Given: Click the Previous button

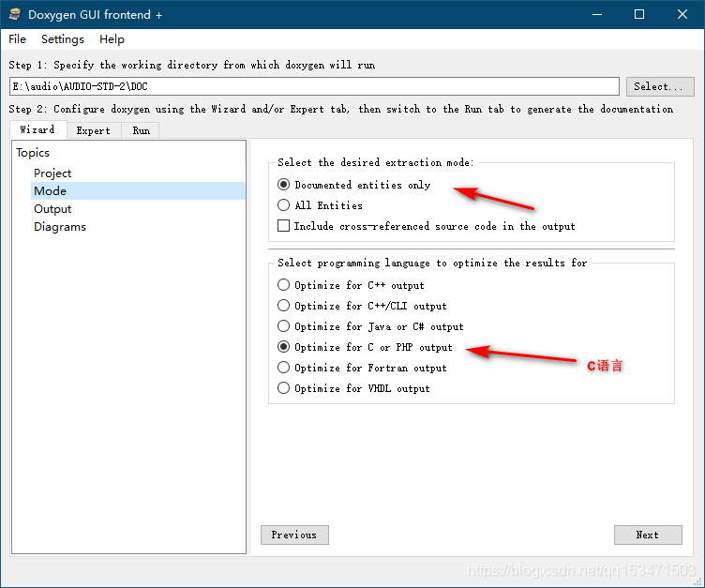Looking at the screenshot, I should click(294, 535).
